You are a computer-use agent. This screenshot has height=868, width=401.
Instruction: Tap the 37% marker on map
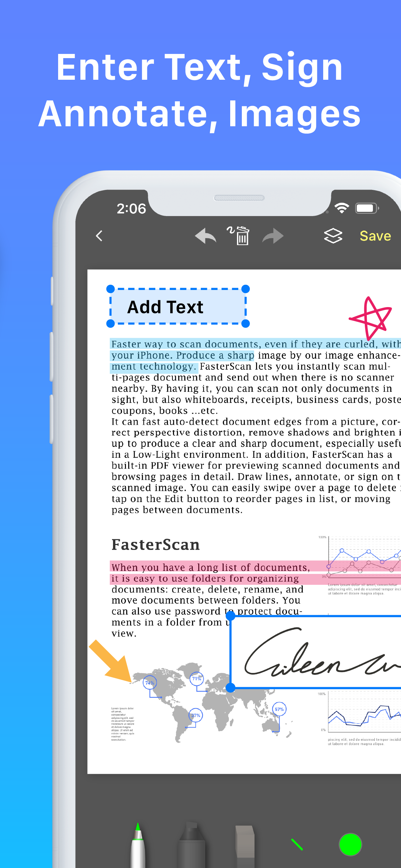tap(196, 715)
